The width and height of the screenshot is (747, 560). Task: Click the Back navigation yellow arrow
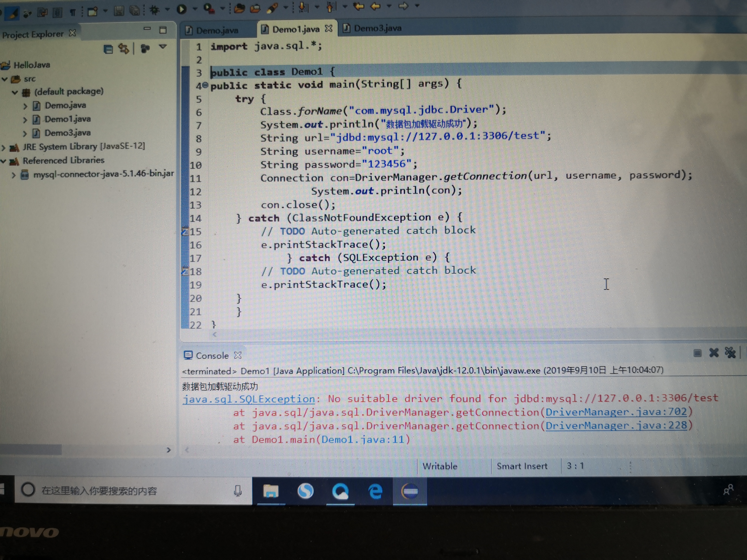click(376, 6)
